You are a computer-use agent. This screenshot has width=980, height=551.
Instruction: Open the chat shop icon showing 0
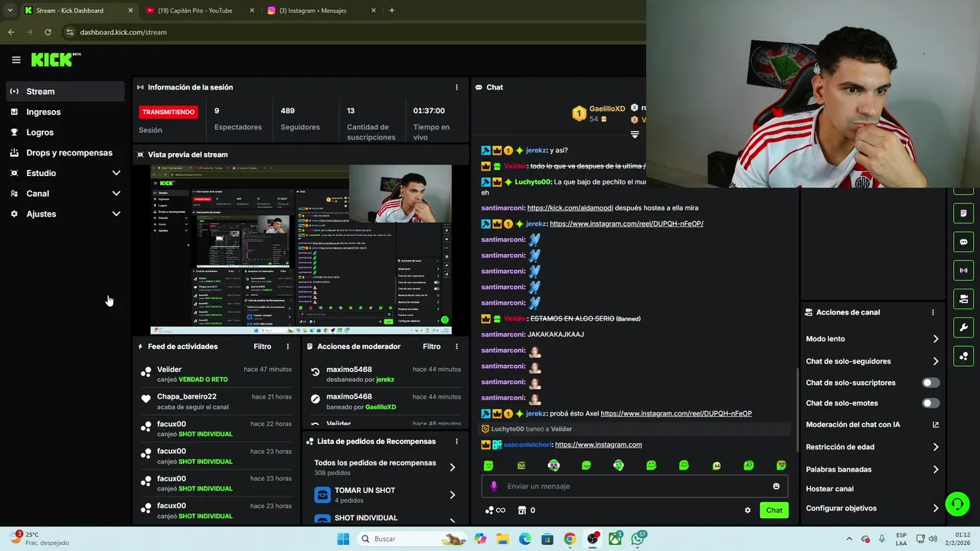pos(527,510)
